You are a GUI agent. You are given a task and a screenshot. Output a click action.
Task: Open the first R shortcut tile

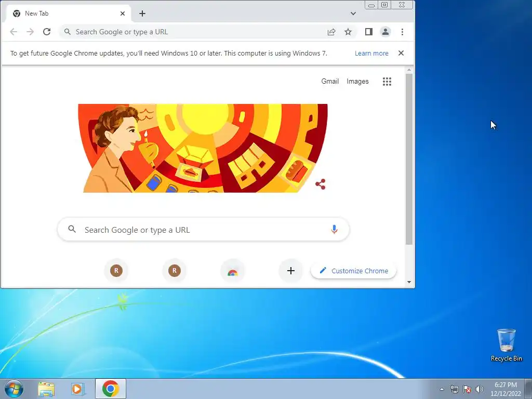116,270
